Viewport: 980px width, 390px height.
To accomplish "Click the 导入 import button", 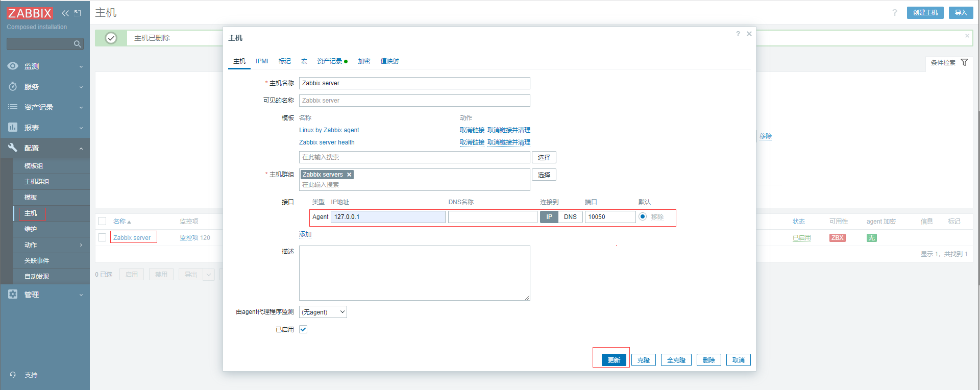I will click(x=961, y=13).
